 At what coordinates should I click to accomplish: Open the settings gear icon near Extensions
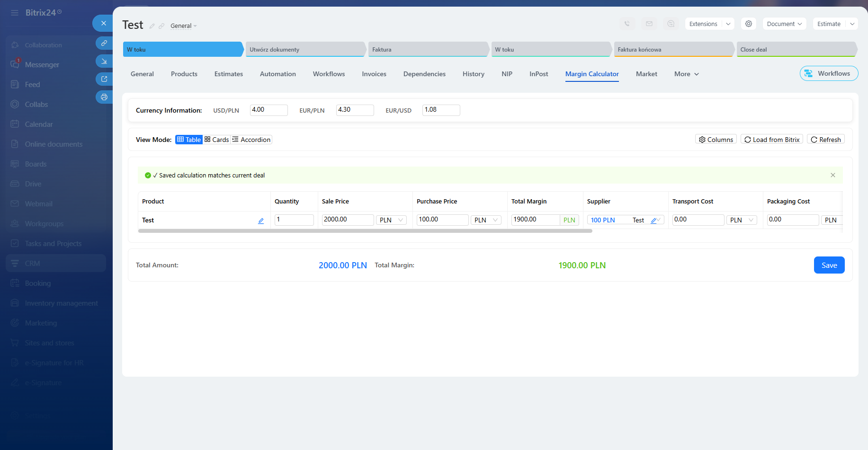[x=749, y=24]
